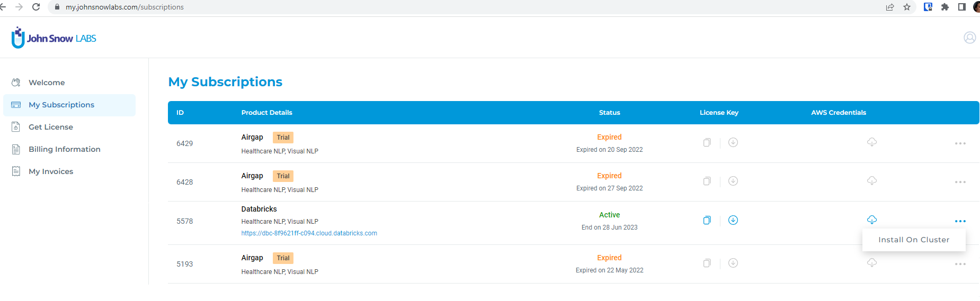Open the browser extensions puzzle icon
Viewport: 980px width, 301px height.
[x=945, y=7]
